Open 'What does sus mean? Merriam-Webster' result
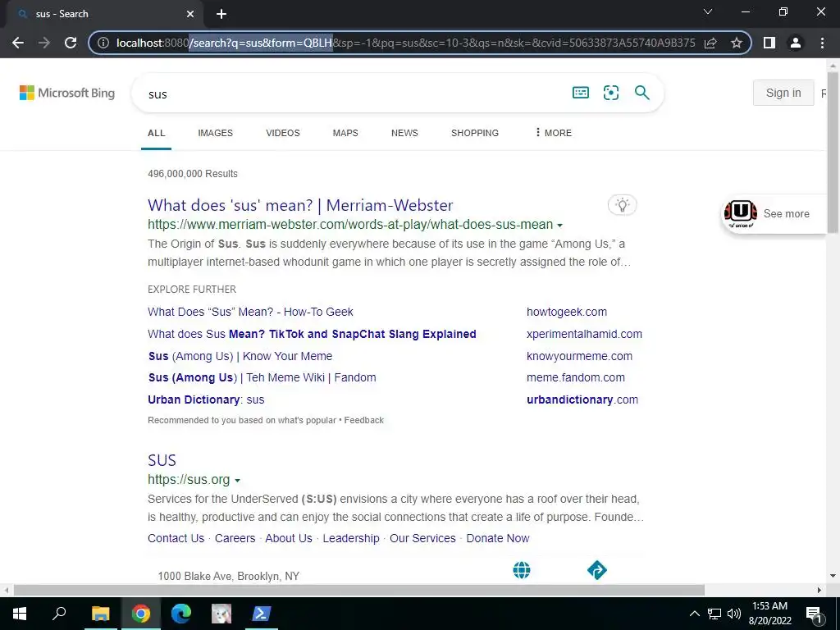Viewport: 840px width, 630px height. click(300, 205)
